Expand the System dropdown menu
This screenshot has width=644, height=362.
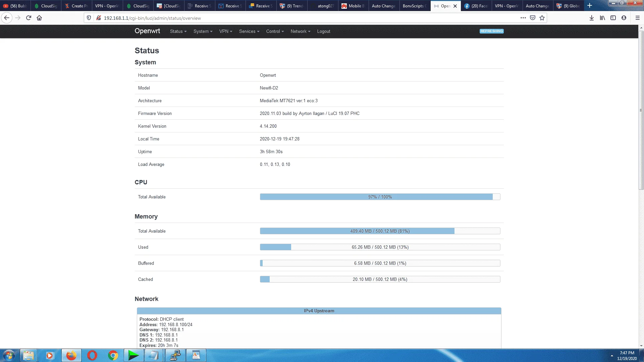click(x=203, y=32)
